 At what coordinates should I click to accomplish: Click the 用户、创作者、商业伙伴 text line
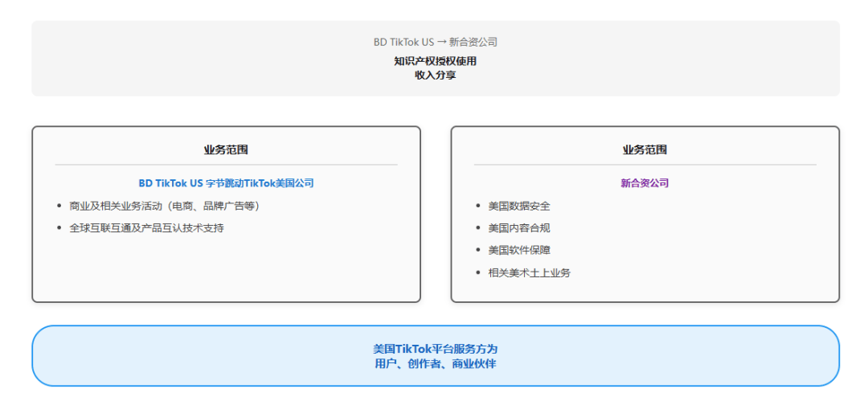[x=435, y=364]
